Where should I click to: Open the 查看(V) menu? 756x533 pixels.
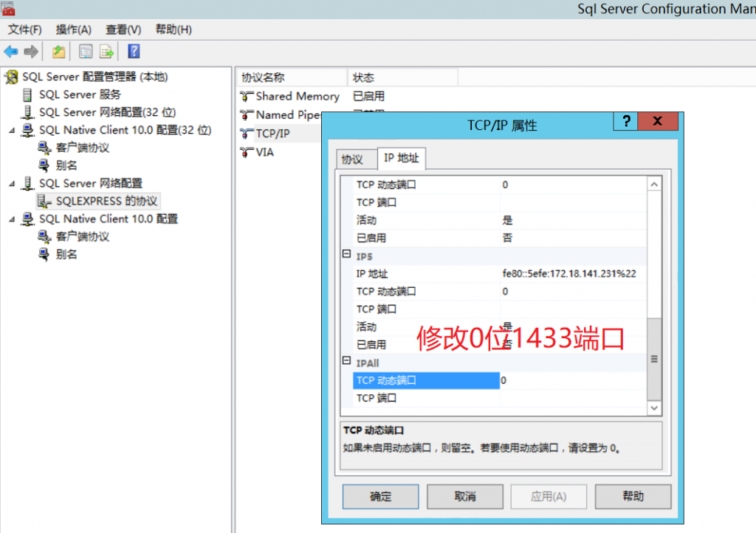(123, 30)
